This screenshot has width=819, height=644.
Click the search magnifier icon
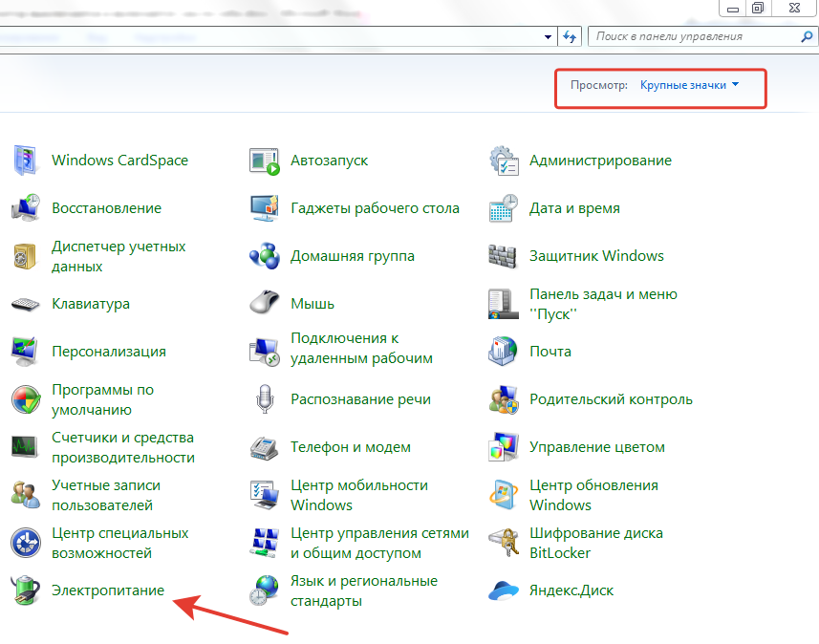(807, 36)
